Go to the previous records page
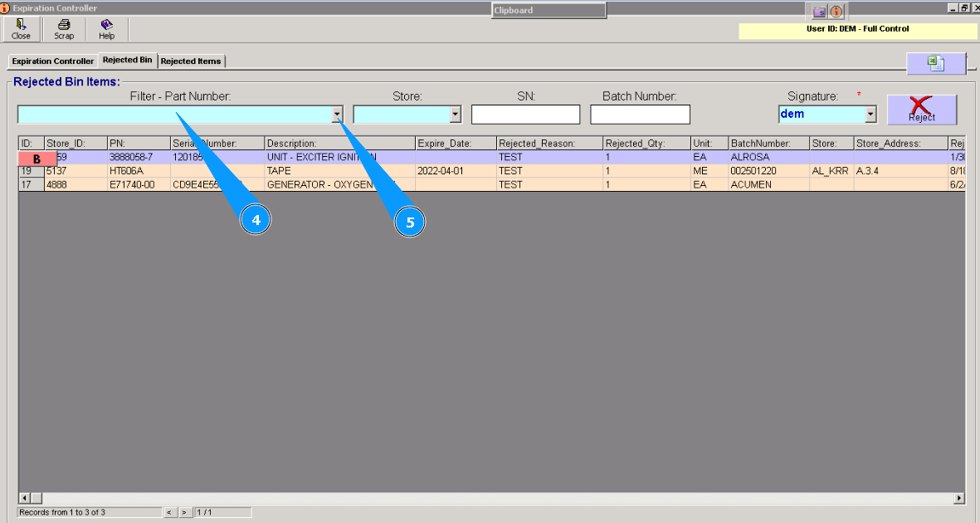Viewport: 980px width, 523px height. [169, 512]
